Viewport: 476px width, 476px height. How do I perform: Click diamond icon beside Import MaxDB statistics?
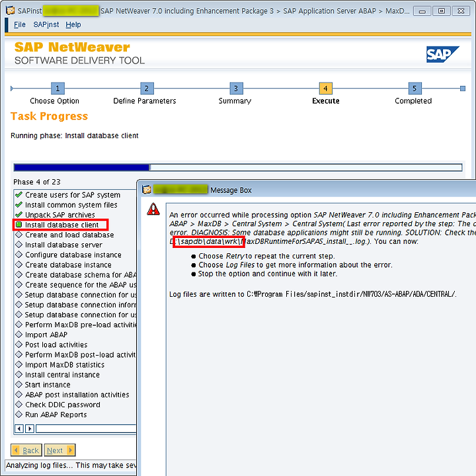[x=19, y=364]
